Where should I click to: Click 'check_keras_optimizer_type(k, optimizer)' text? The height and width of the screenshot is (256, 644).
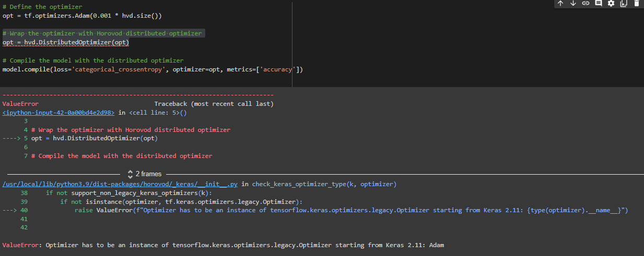324,184
